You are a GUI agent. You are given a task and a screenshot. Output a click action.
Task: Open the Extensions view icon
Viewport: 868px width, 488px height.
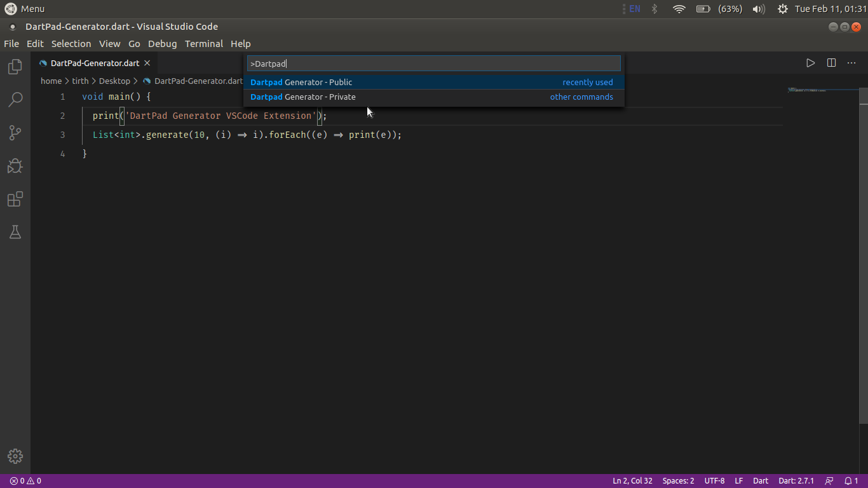click(15, 200)
